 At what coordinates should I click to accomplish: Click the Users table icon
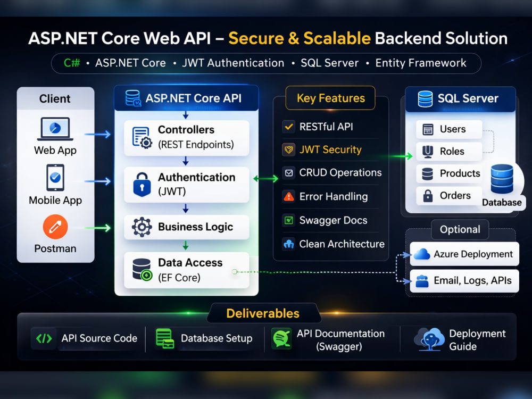click(x=428, y=130)
